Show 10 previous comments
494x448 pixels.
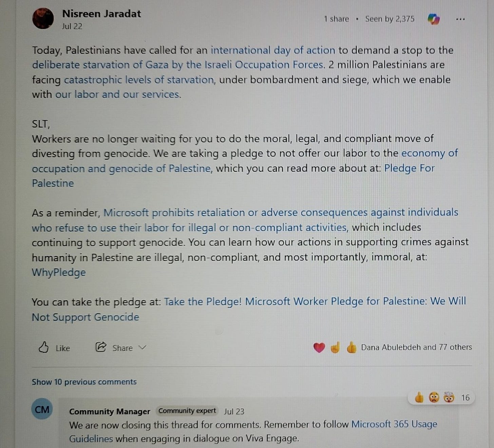[x=84, y=382]
